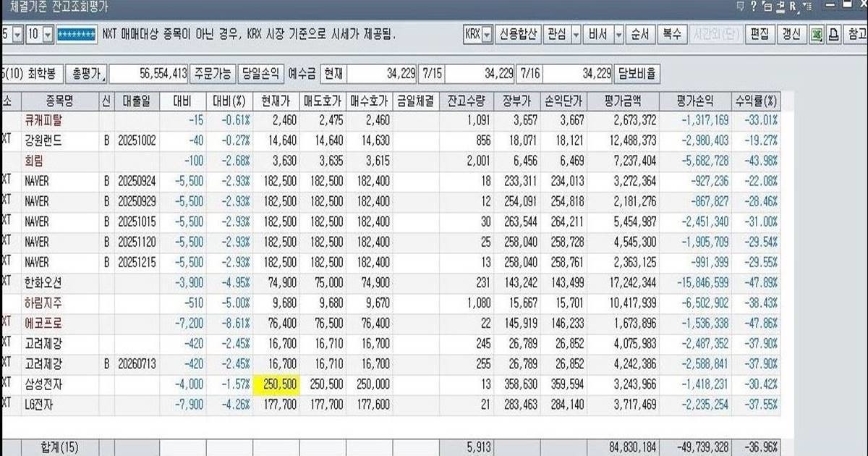Select the 큐캐피탈 row name

coord(44,120)
